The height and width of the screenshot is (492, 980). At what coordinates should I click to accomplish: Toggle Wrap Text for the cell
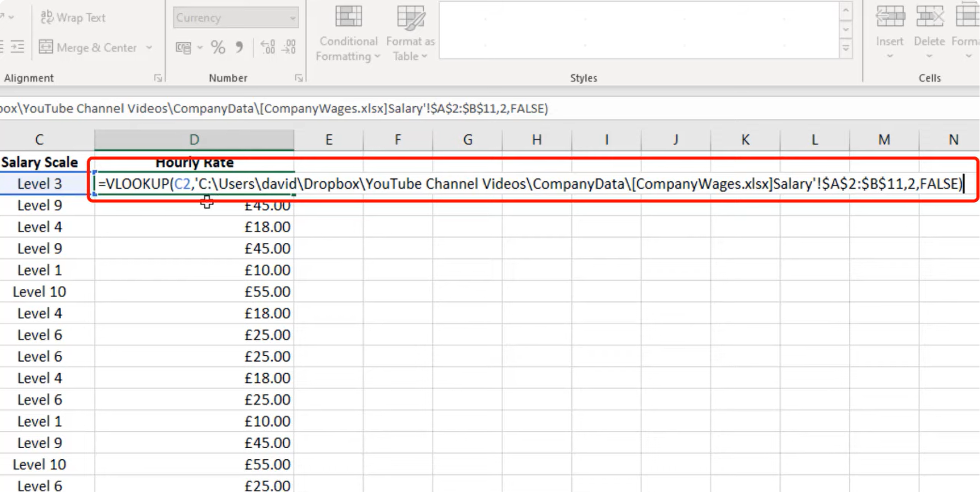tap(74, 18)
